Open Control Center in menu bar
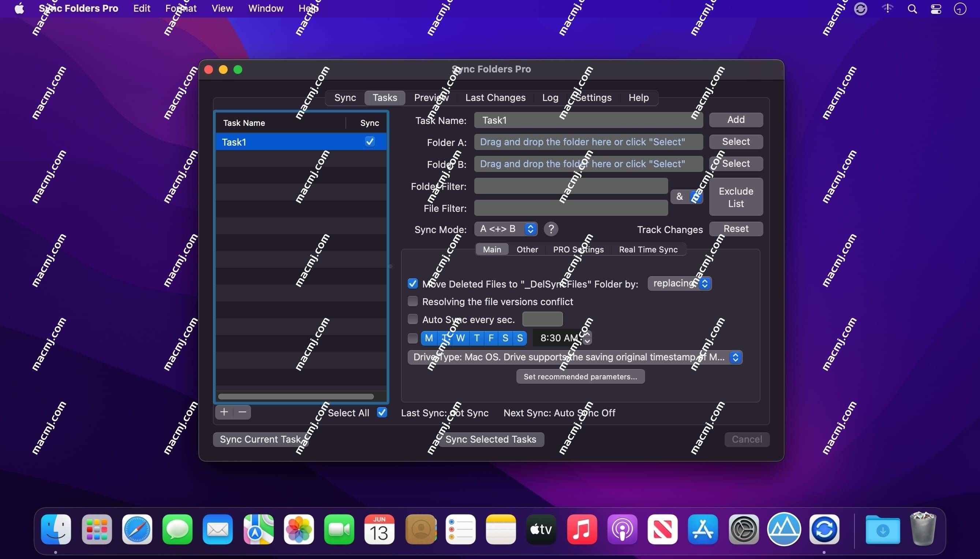 tap(936, 9)
